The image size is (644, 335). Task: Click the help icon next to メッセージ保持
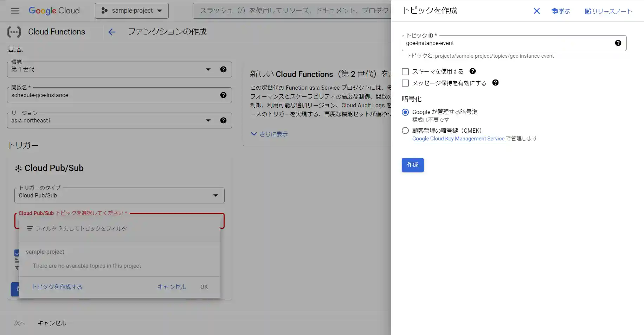(x=495, y=83)
